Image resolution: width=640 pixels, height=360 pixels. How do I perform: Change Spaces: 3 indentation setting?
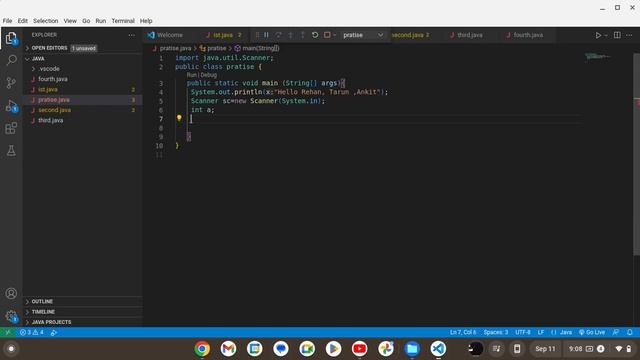coord(496,332)
